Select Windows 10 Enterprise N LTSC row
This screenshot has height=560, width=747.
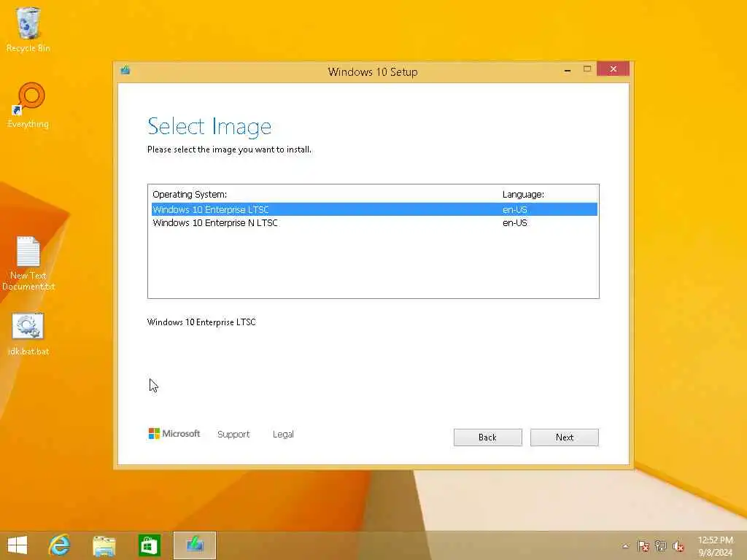coord(374,223)
